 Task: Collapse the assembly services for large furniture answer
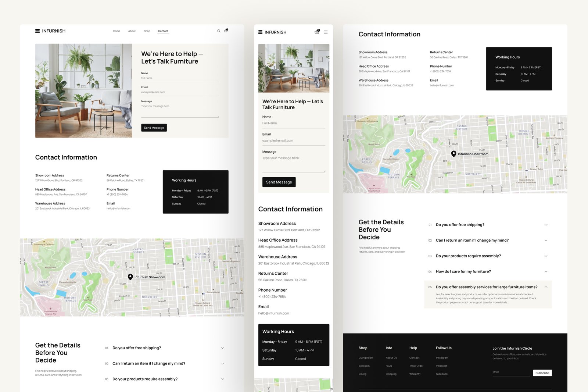pyautogui.click(x=546, y=287)
